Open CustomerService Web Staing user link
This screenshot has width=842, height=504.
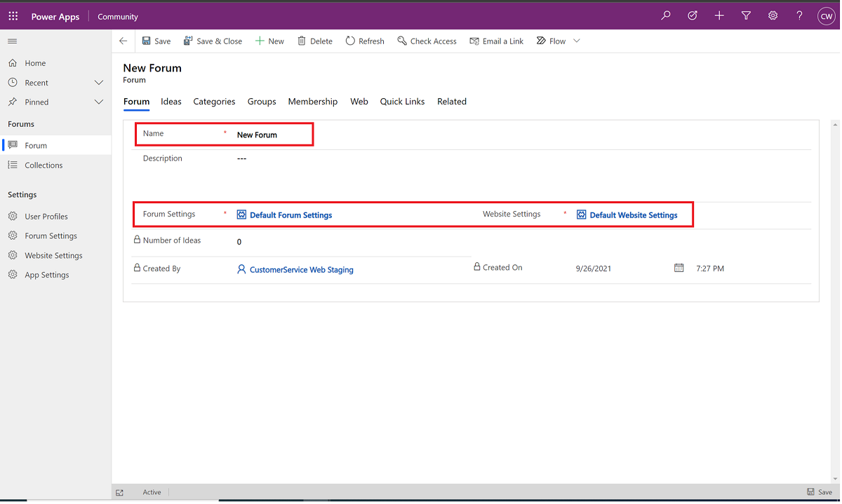[301, 270]
